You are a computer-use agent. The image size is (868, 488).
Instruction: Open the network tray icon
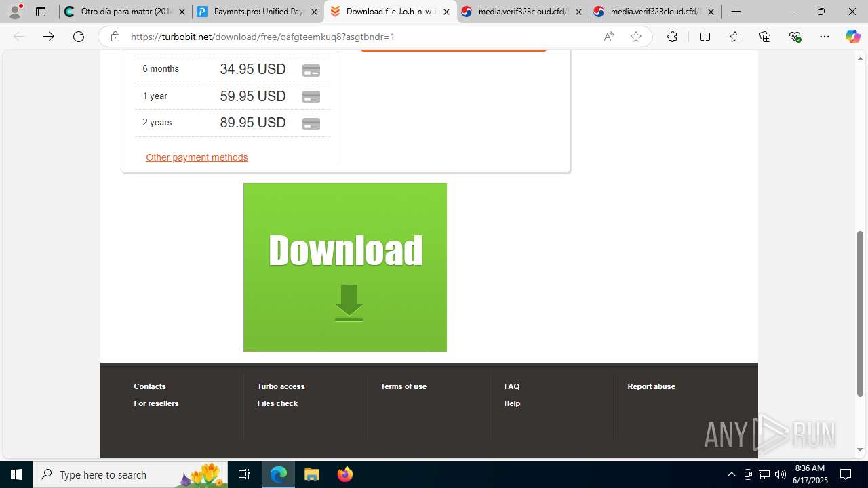(x=764, y=474)
